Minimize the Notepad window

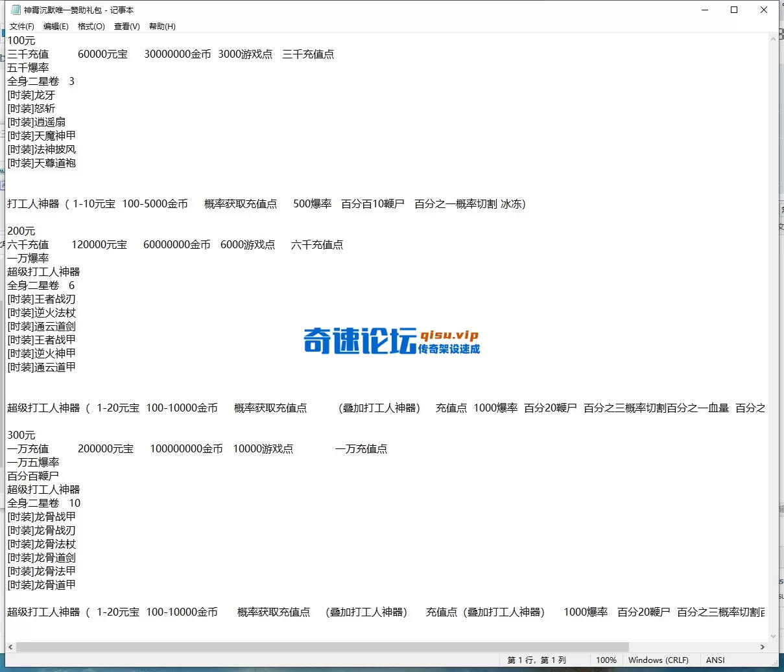click(x=704, y=10)
